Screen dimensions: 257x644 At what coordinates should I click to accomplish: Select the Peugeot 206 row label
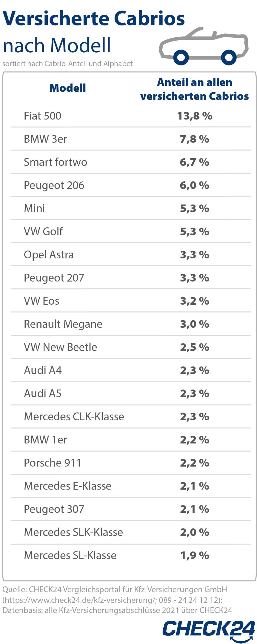54,185
